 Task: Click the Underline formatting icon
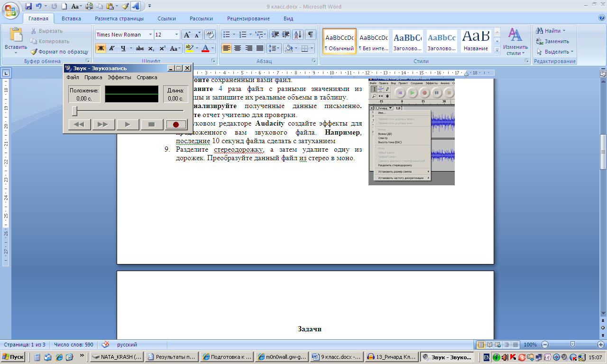tap(123, 48)
